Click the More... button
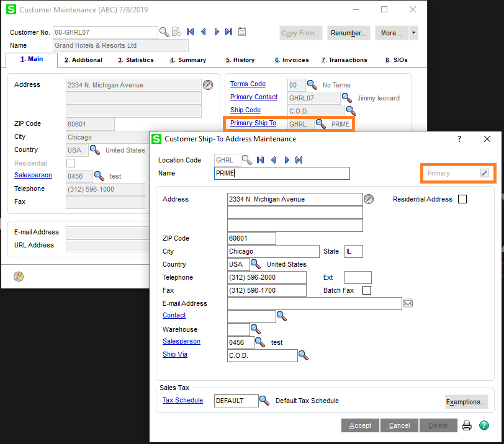The width and height of the screenshot is (504, 444). point(392,33)
